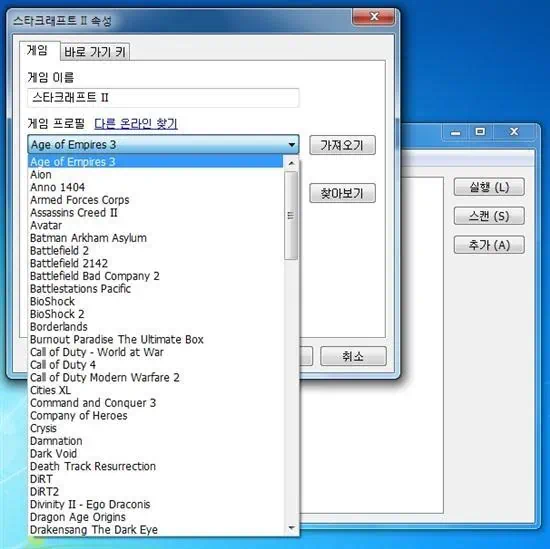This screenshot has width=550, height=549.
Task: Open the 다른 온라인 찾기 link
Action: pyautogui.click(x=136, y=123)
